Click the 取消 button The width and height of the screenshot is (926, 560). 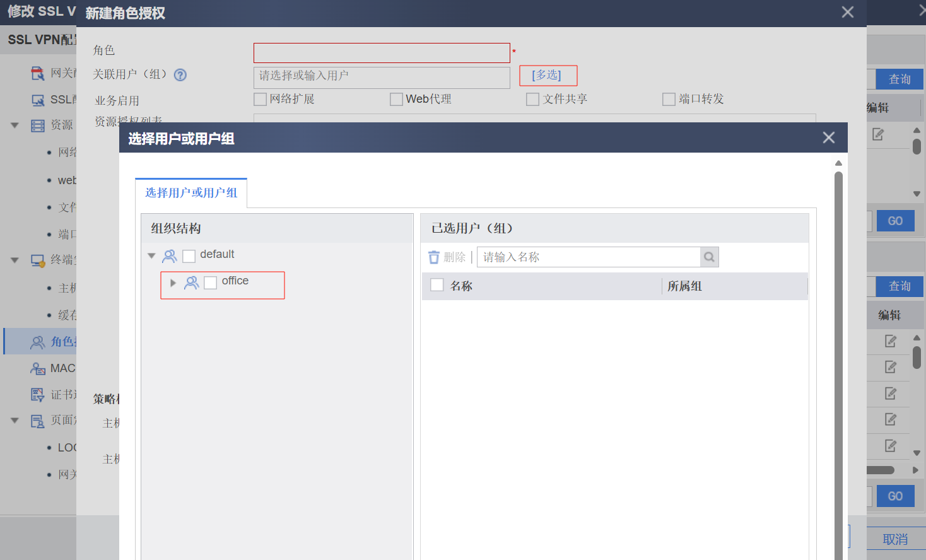point(895,539)
